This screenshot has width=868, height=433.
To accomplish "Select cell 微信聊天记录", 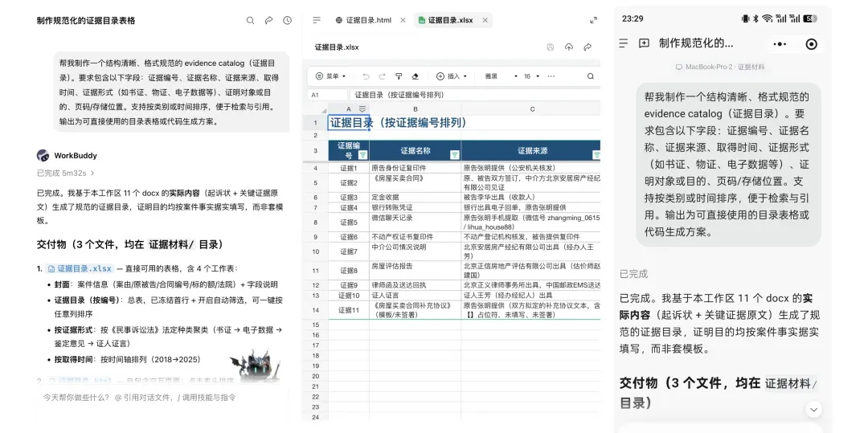I will 416,223.
